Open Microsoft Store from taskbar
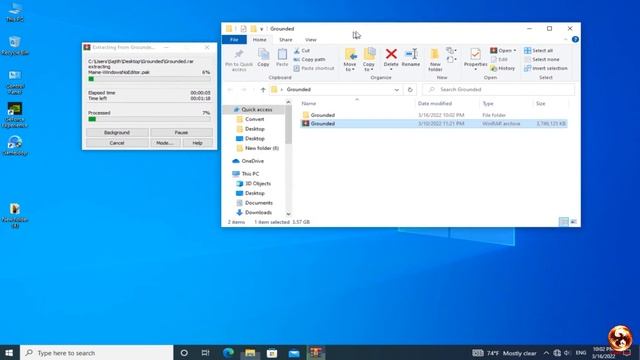 click(272, 353)
